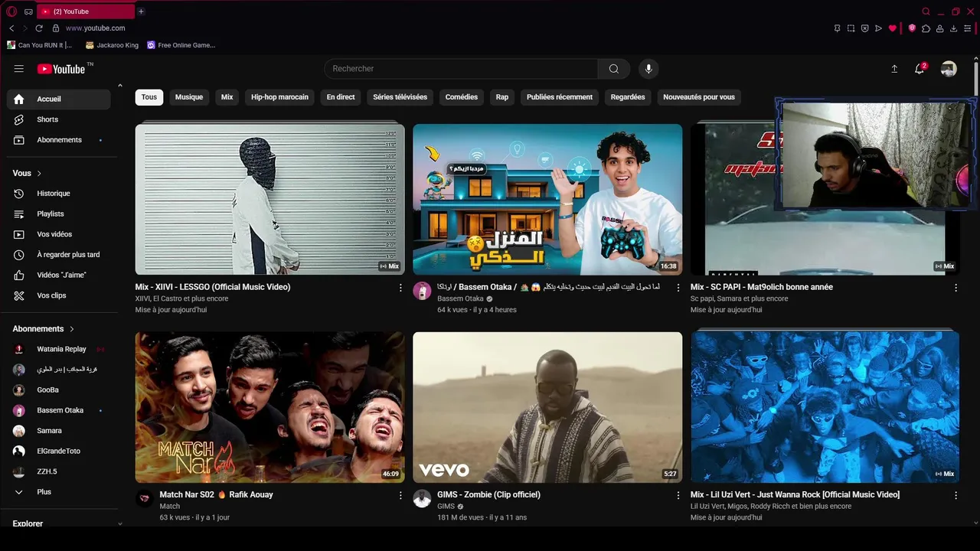The height and width of the screenshot is (551, 980).
Task: Click the pinboard pin icon in toolbar
Action: [x=837, y=28]
